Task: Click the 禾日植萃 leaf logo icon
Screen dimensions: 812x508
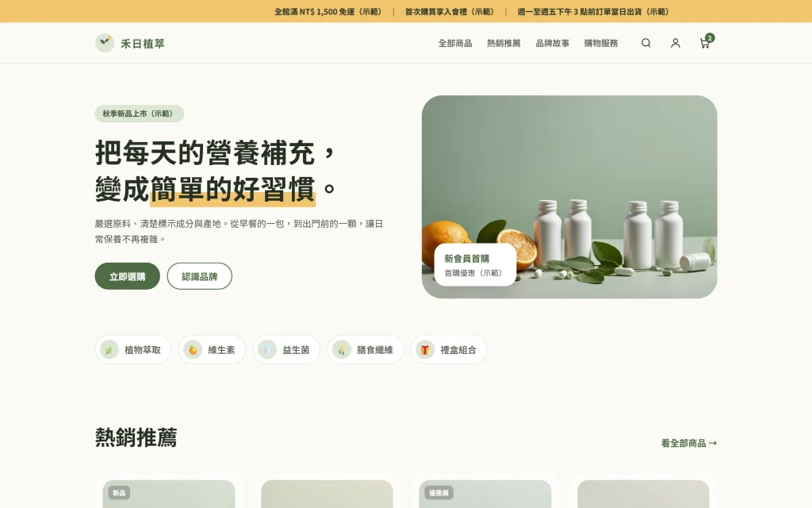Action: coord(105,43)
